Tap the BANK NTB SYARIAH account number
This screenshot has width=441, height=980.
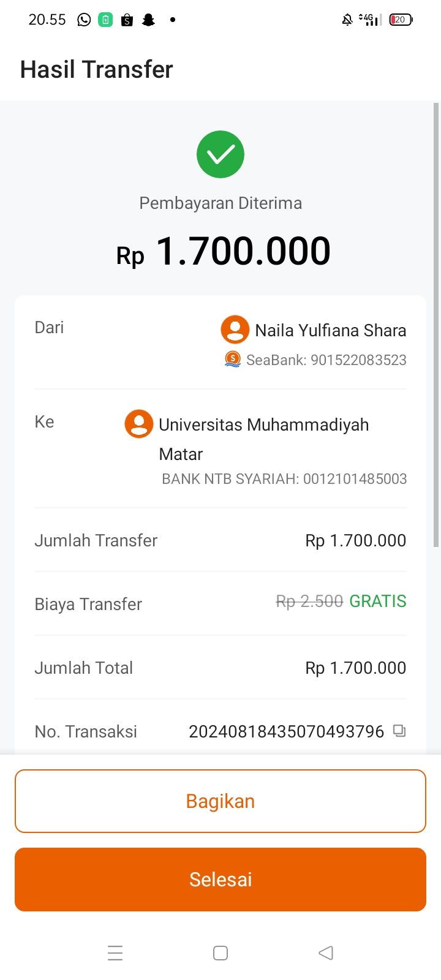(x=355, y=479)
